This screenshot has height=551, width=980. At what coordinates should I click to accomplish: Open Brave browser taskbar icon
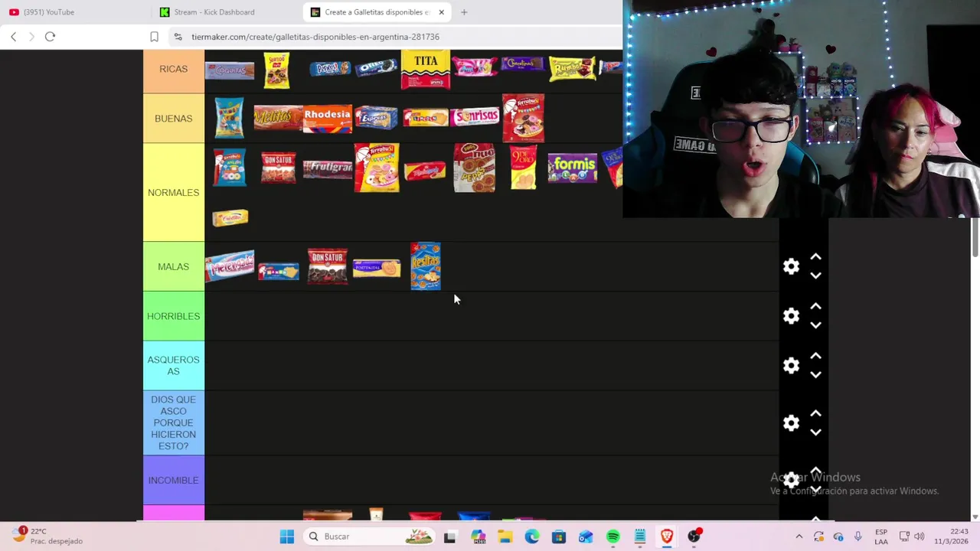click(x=667, y=536)
